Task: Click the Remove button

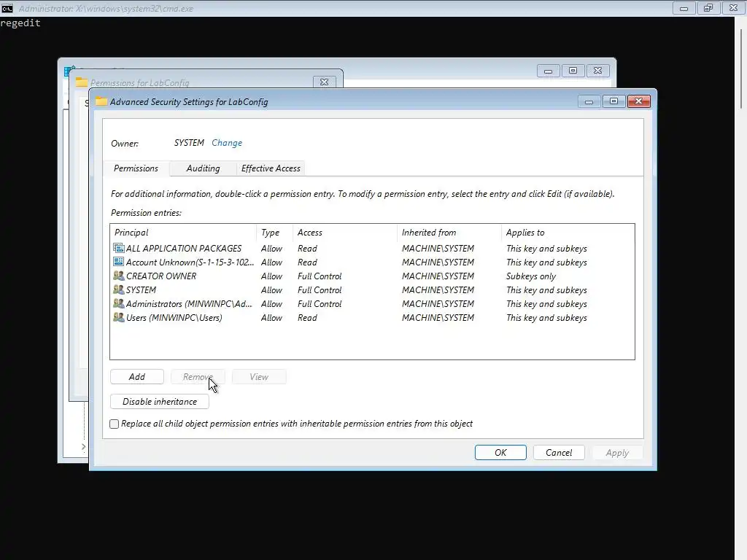Action: tap(198, 377)
